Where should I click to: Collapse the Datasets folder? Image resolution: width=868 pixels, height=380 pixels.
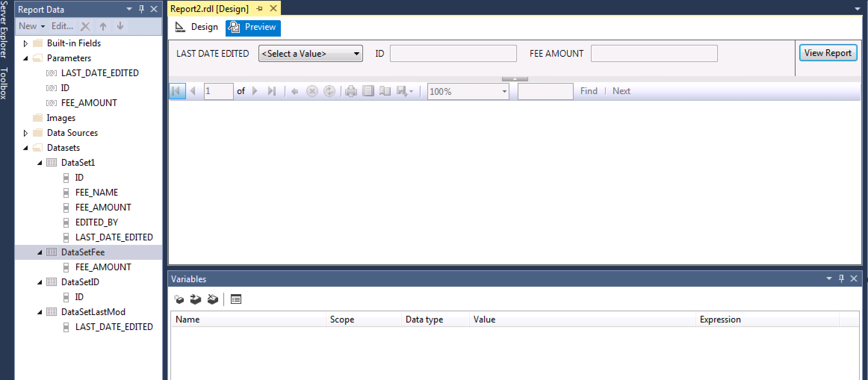point(25,148)
